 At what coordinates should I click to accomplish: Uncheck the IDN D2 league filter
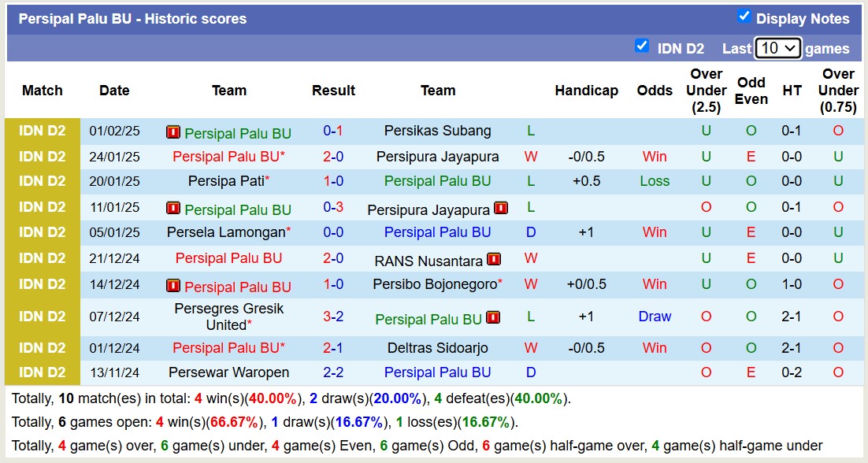click(642, 46)
